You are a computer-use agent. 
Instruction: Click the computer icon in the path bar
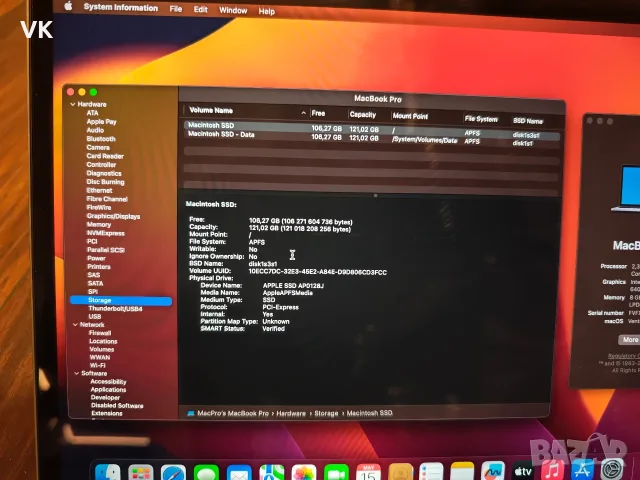point(191,413)
